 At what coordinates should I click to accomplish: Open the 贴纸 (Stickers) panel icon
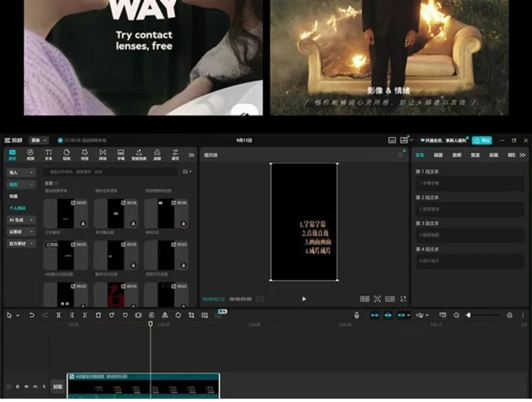coord(66,155)
